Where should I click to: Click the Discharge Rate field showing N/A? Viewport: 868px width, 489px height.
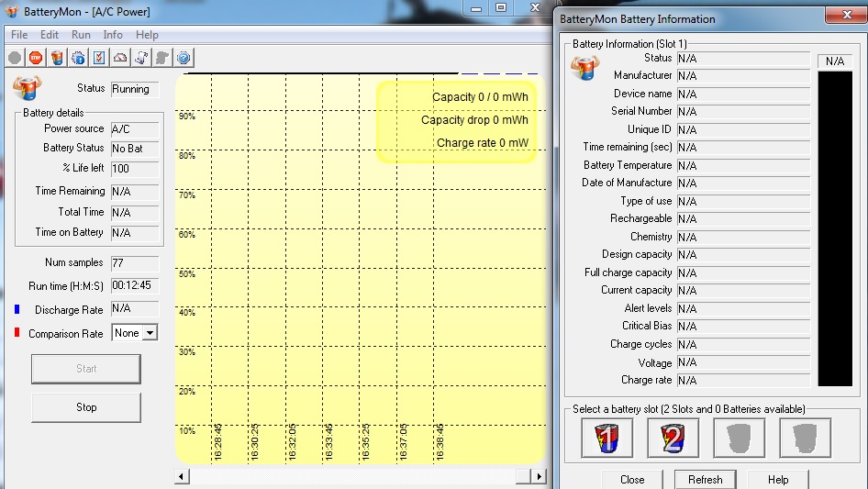[135, 309]
